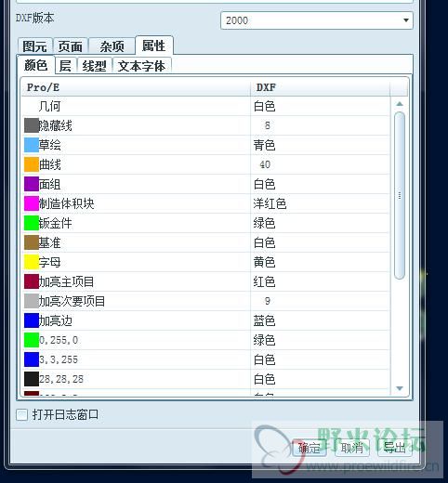Viewport: 448px width, 483px height.
Task: Click the yellow swatch for 字母
Action: coord(32,262)
